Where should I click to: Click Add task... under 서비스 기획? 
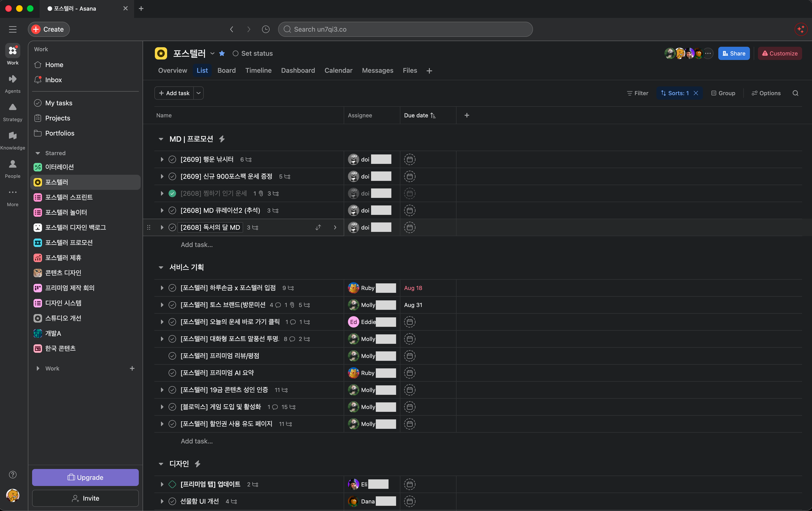pyautogui.click(x=197, y=441)
